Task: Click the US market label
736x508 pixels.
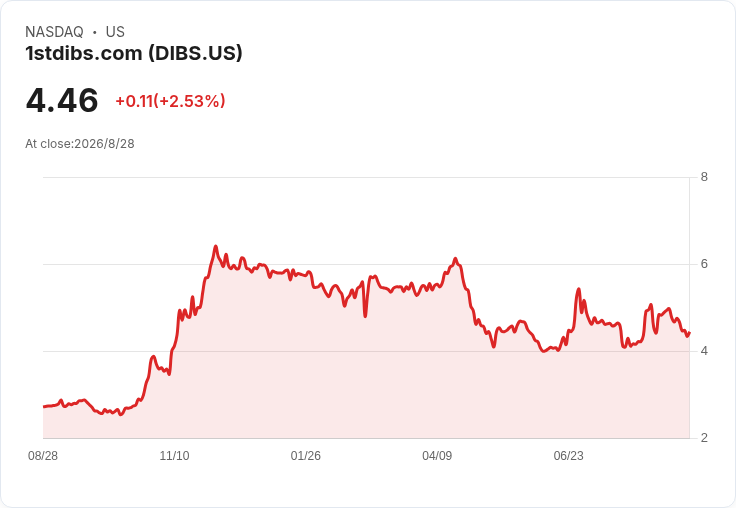Action: tap(115, 32)
